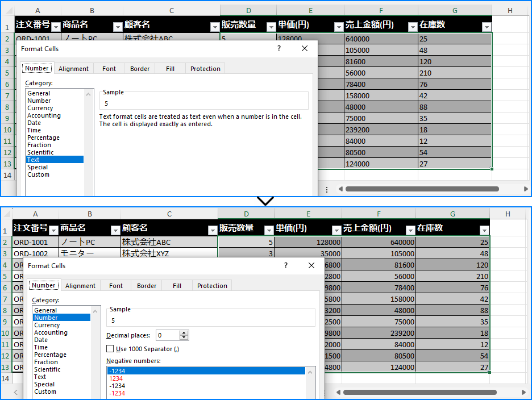Select cell 35000 in the 単価 column
This screenshot has height=400, width=532.
[x=307, y=253]
